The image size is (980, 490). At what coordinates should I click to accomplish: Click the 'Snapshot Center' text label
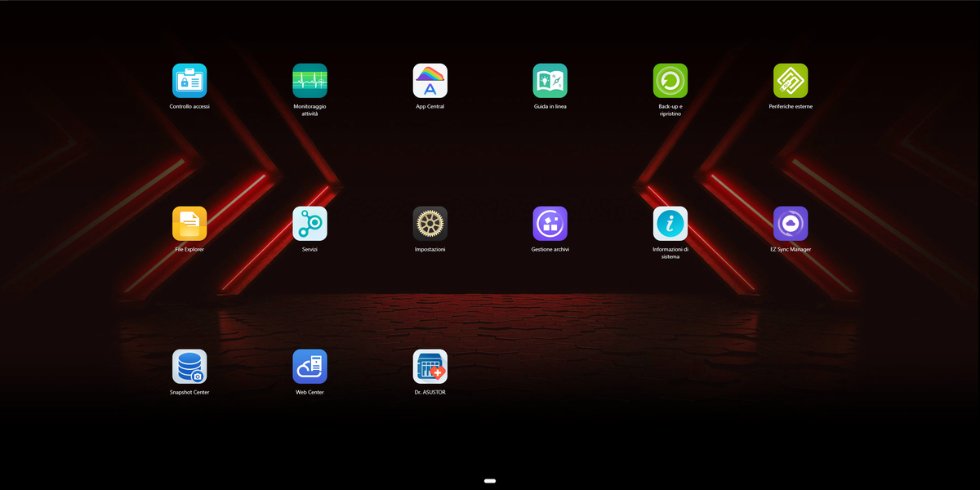pos(189,392)
